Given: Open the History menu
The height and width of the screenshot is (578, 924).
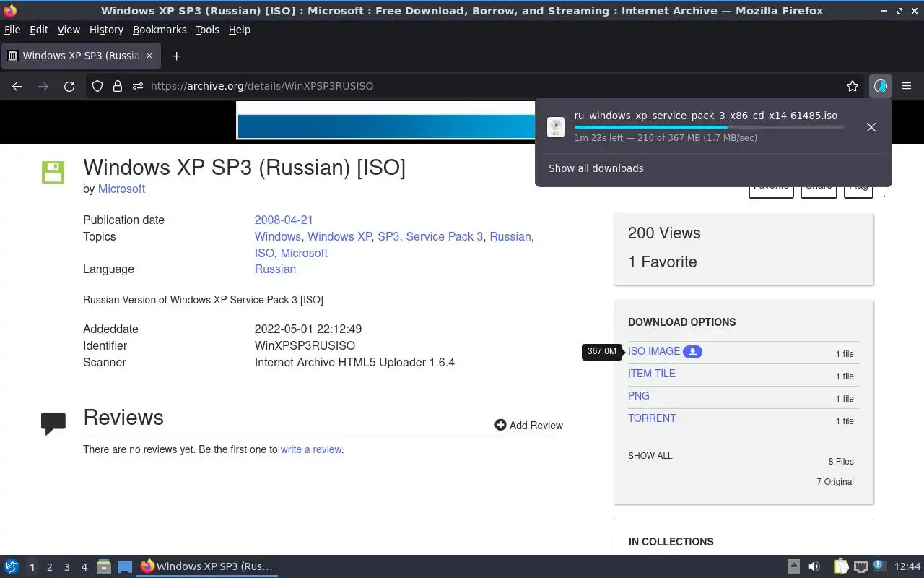Looking at the screenshot, I should coord(106,30).
